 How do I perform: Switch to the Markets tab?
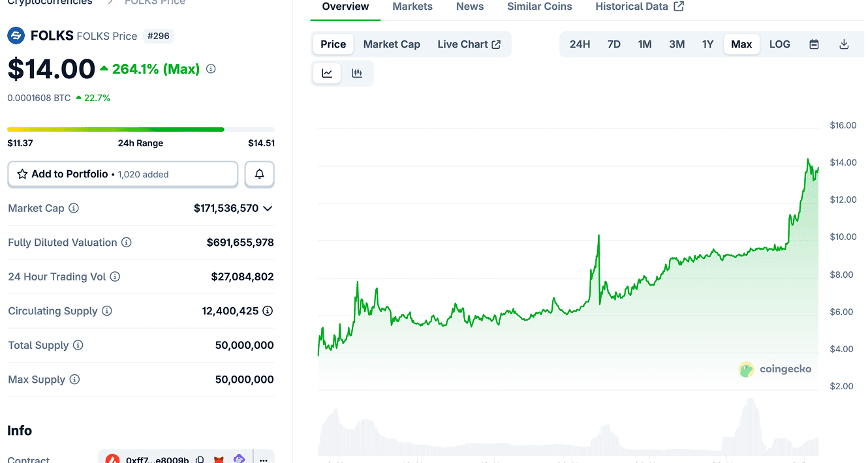coord(412,7)
